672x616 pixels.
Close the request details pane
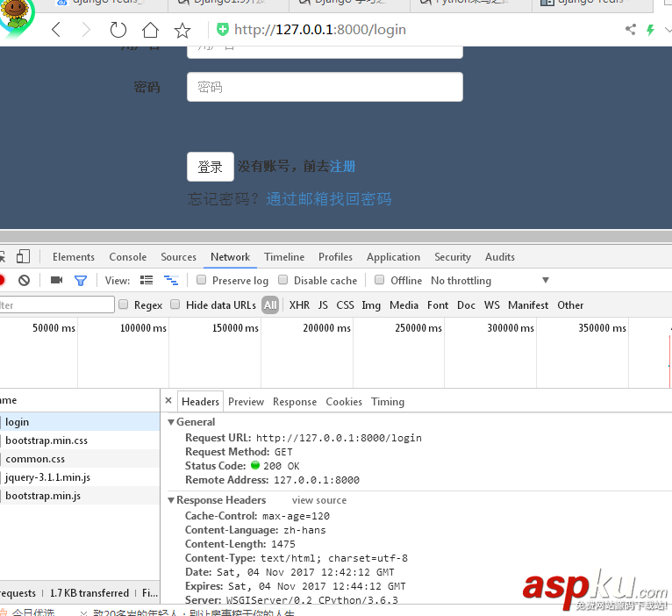[x=168, y=400]
